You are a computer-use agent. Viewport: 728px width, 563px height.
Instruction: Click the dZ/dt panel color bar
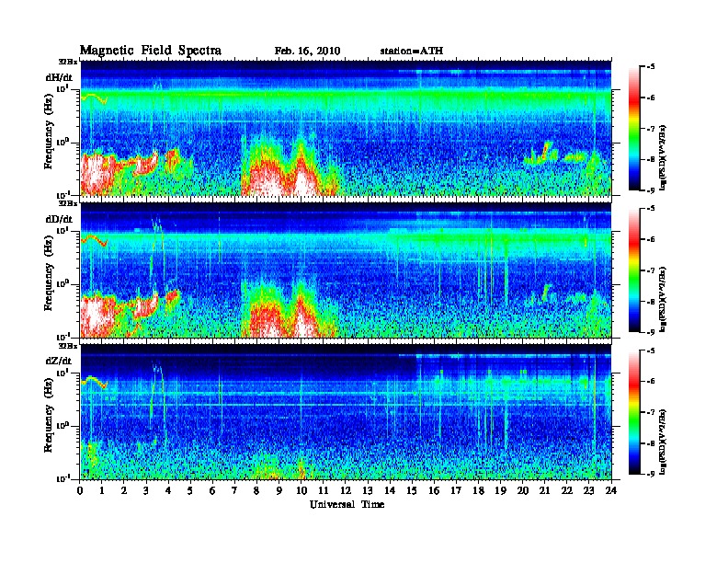coord(634,412)
